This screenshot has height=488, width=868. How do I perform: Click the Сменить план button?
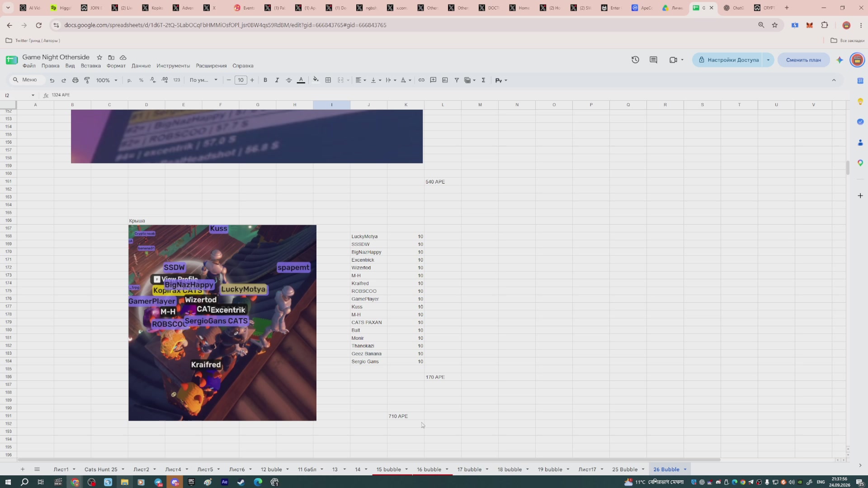803,60
